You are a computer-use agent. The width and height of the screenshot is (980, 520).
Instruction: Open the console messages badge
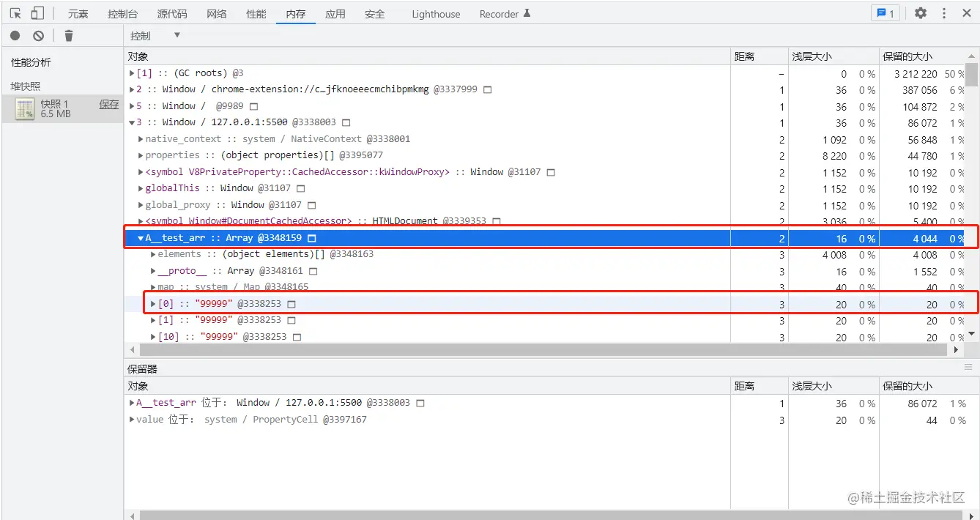[x=886, y=13]
